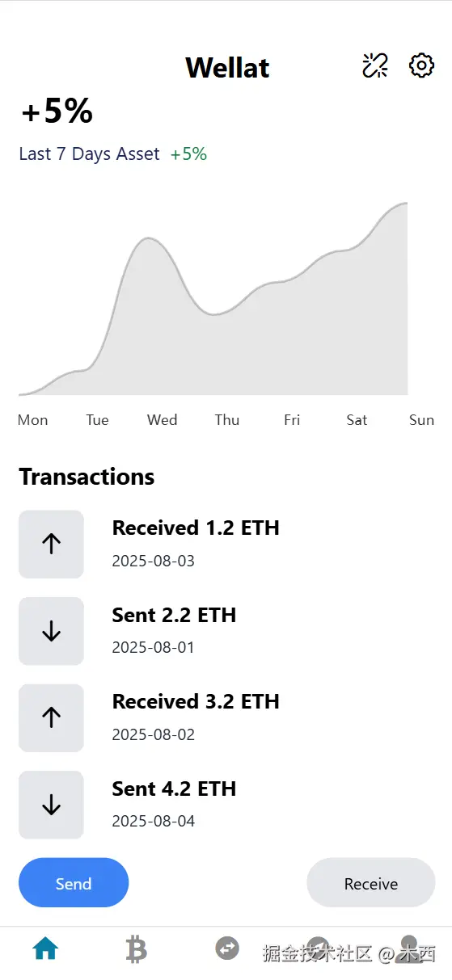
Task: Tap the Home tab icon
Action: (x=45, y=948)
